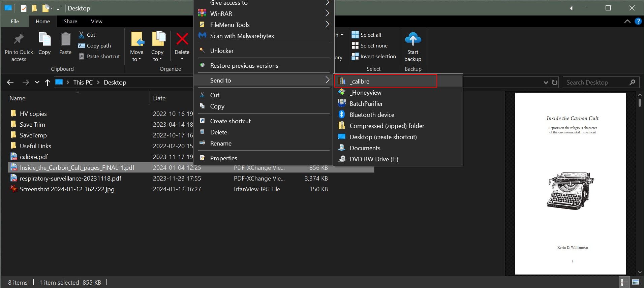Choose Rename from the context menu
Screen dimensions: 644x288
(263, 143)
